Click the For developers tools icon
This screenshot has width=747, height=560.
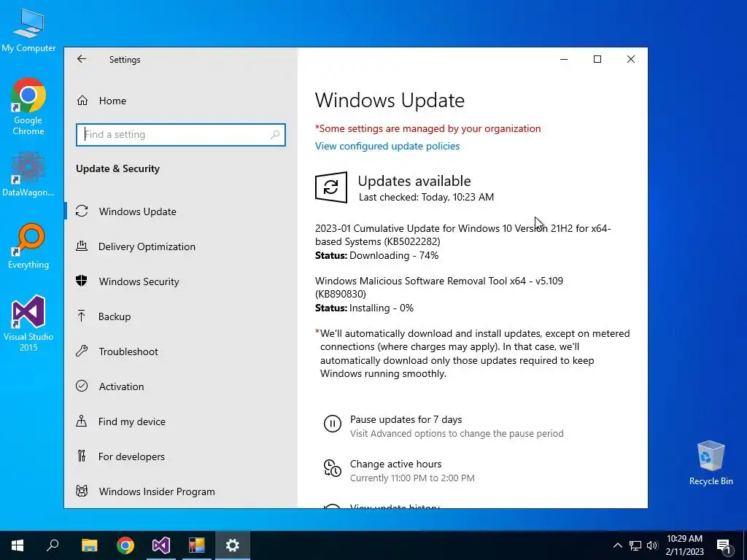click(82, 456)
